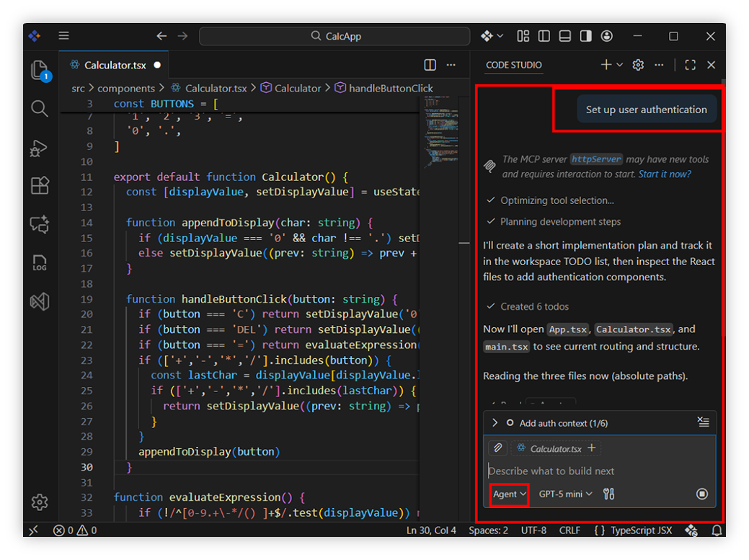Click the Start it now link
Viewport: 749px width, 560px height.
(x=665, y=174)
